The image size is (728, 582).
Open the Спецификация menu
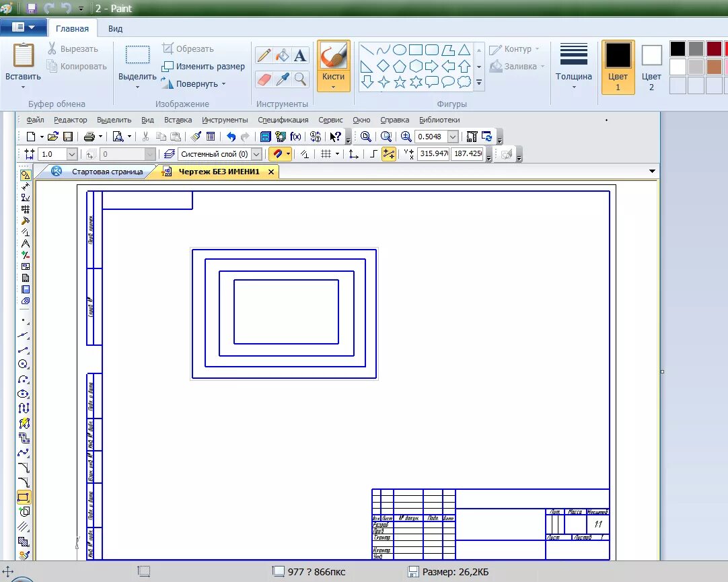[x=283, y=120]
